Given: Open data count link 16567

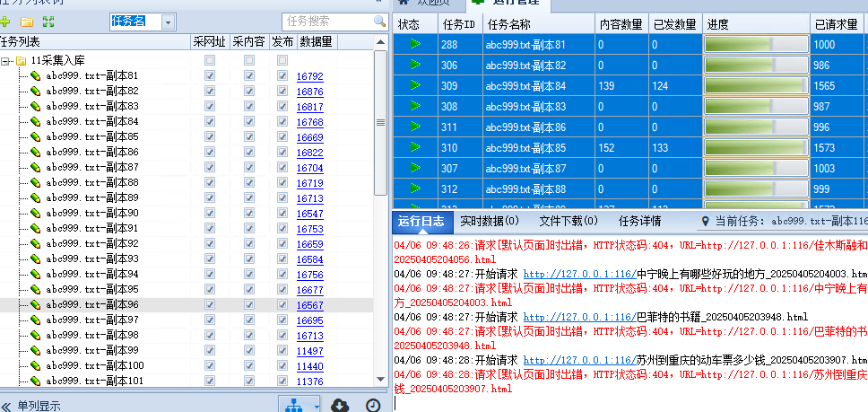Looking at the screenshot, I should pos(310,305).
